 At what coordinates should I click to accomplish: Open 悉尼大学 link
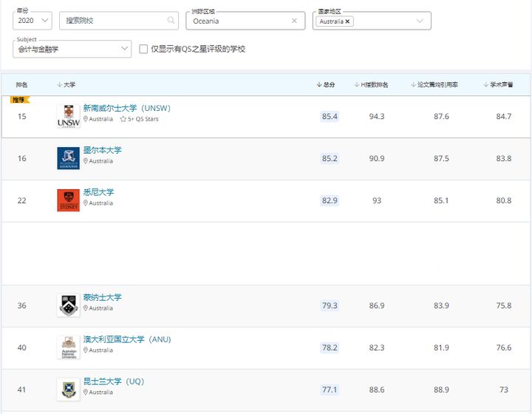point(99,192)
